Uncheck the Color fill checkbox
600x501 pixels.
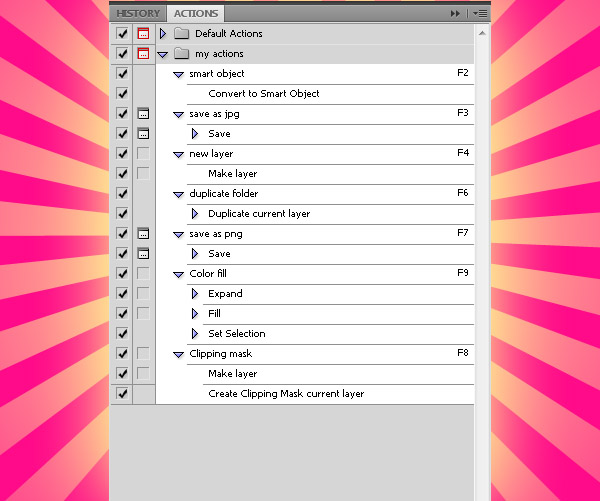pyautogui.click(x=122, y=273)
